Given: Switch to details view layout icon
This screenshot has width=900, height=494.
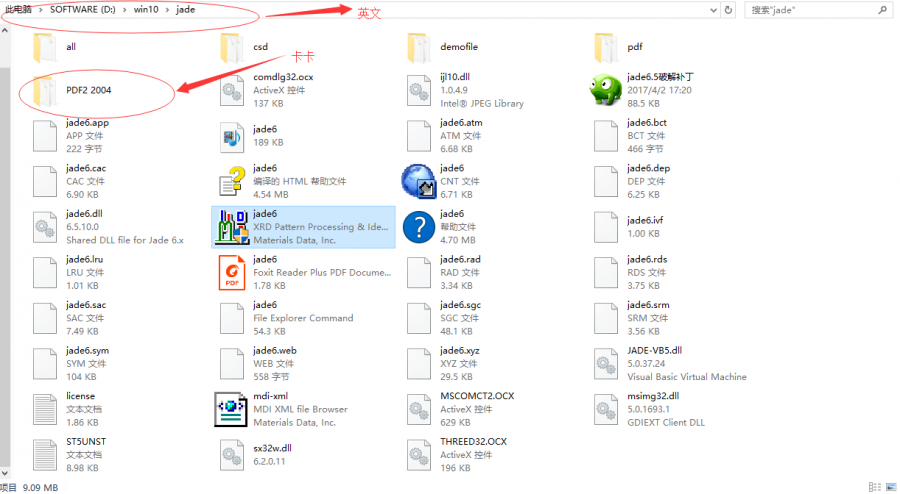Looking at the screenshot, I should click(875, 487).
